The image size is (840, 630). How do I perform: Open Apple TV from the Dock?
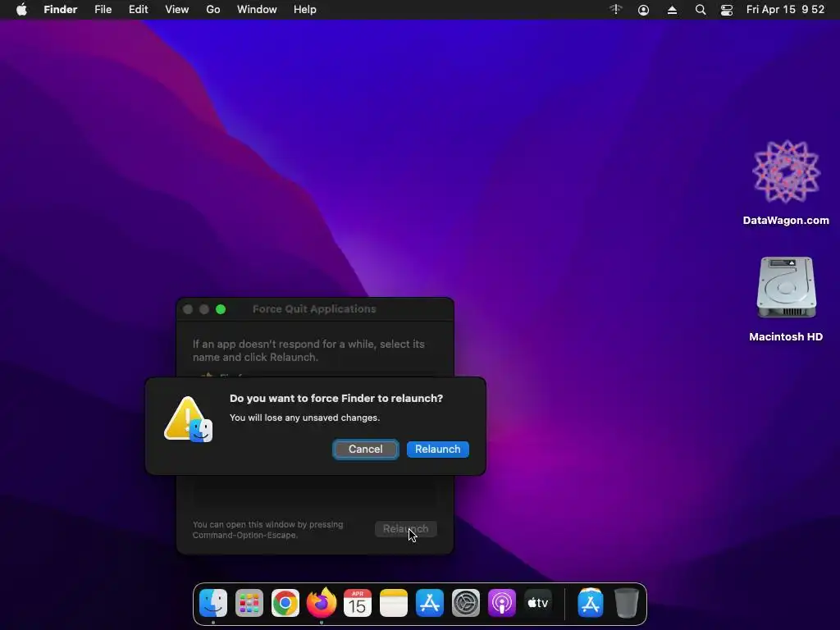[x=538, y=603]
